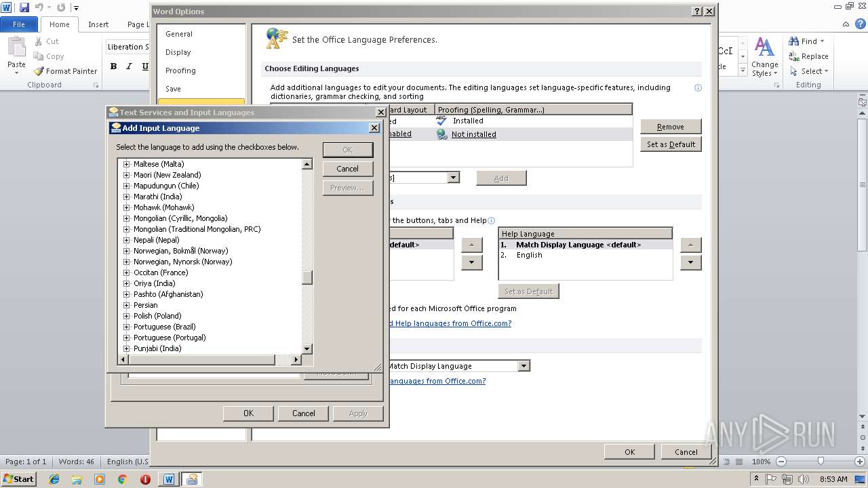The width and height of the screenshot is (868, 488).
Task: Expand Norwegian, Nynorsk (Norway) node
Action: (126, 262)
